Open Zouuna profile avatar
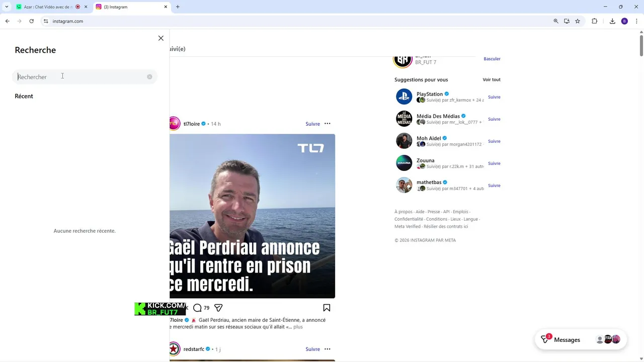 click(x=404, y=163)
